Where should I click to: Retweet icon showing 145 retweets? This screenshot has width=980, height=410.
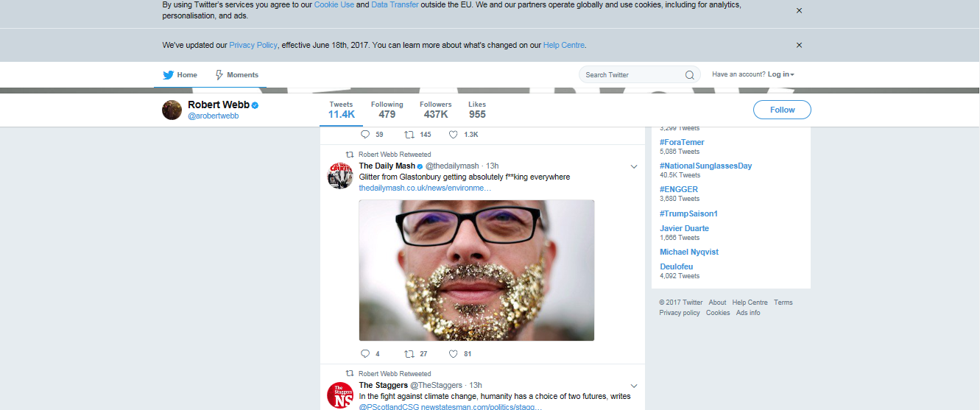coord(409,135)
